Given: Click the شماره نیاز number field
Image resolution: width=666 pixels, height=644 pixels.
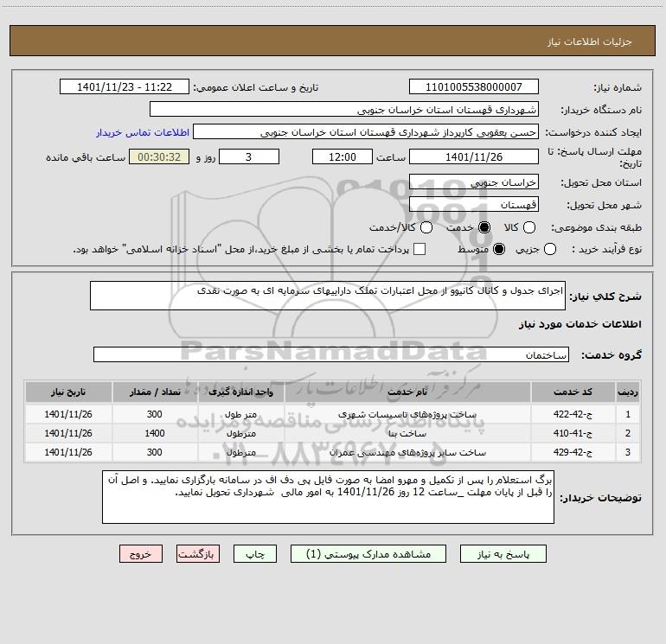Looking at the screenshot, I should [474, 86].
